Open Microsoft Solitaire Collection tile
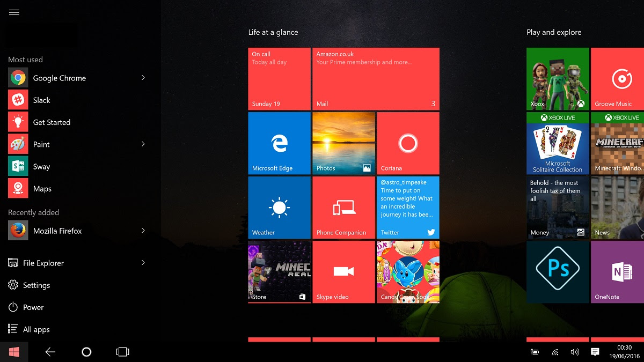The width and height of the screenshot is (644, 362). tap(558, 143)
